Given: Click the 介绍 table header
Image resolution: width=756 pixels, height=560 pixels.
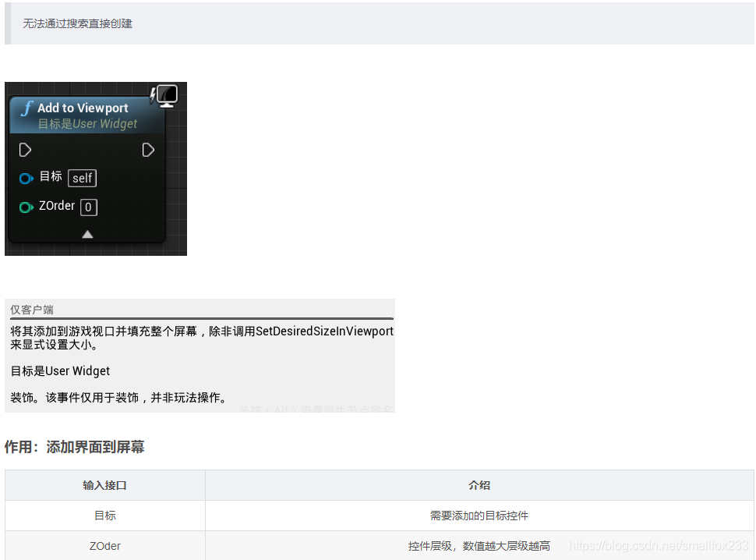Looking at the screenshot, I should tap(479, 485).
